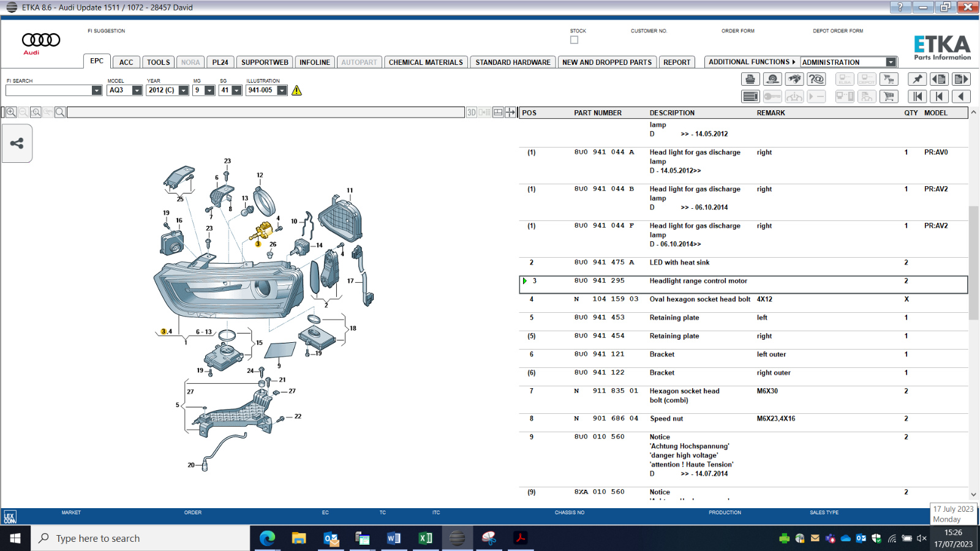
Task: Click the yellow warning triangle icon
Action: point(297,91)
